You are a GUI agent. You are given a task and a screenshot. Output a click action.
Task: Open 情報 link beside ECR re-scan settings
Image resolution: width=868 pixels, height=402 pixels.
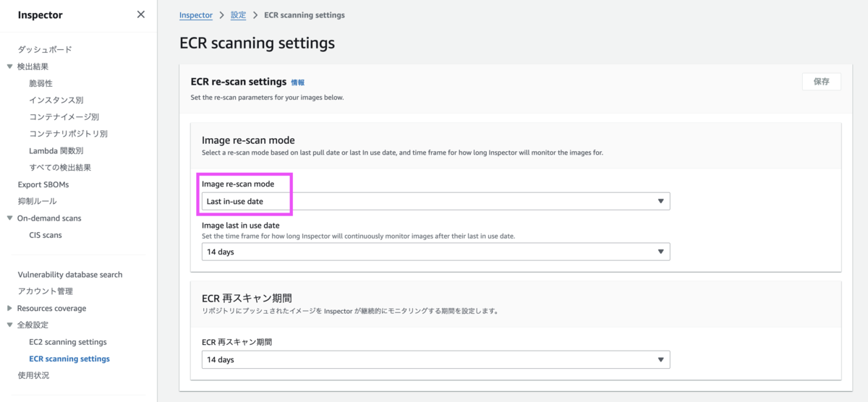pyautogui.click(x=297, y=83)
